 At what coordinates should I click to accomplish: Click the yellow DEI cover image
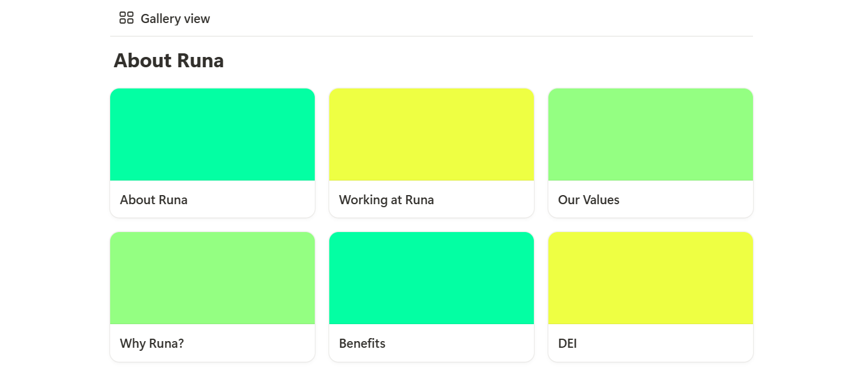tap(651, 278)
